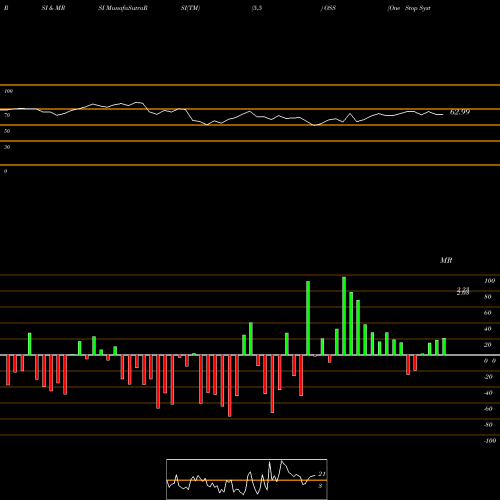Click the MR axis label -20
The height and width of the screenshot is (500, 500).
pos(488,377)
